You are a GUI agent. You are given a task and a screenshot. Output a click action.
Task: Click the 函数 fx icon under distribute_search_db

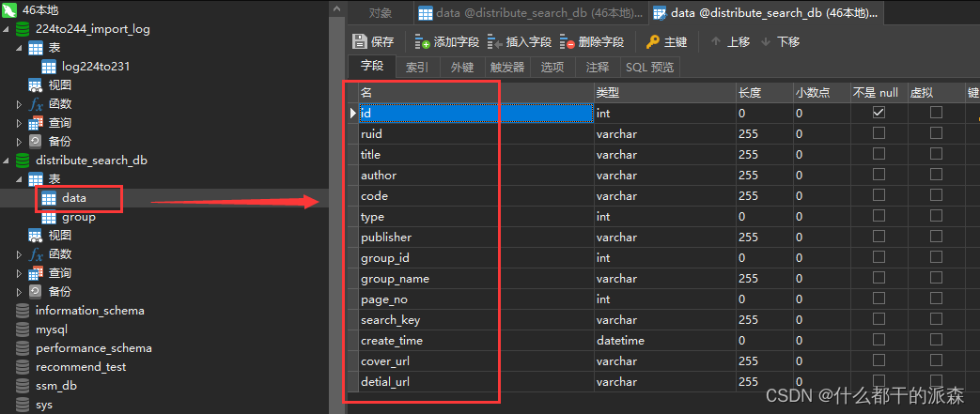point(36,254)
